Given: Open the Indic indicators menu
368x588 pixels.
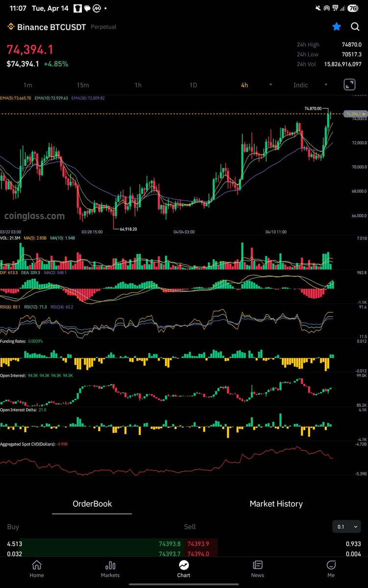Looking at the screenshot, I should (301, 85).
